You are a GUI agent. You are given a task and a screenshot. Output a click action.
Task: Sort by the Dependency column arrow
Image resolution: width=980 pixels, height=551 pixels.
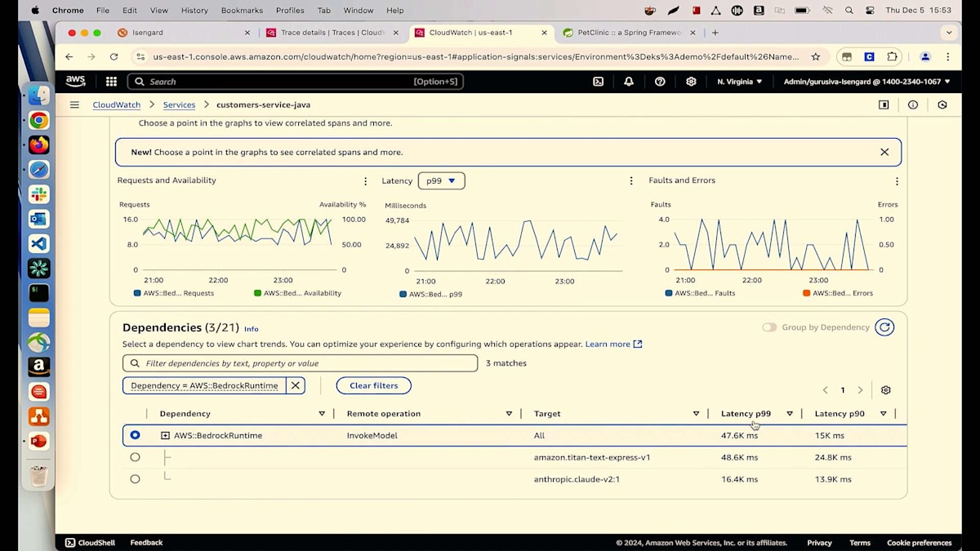(x=322, y=414)
